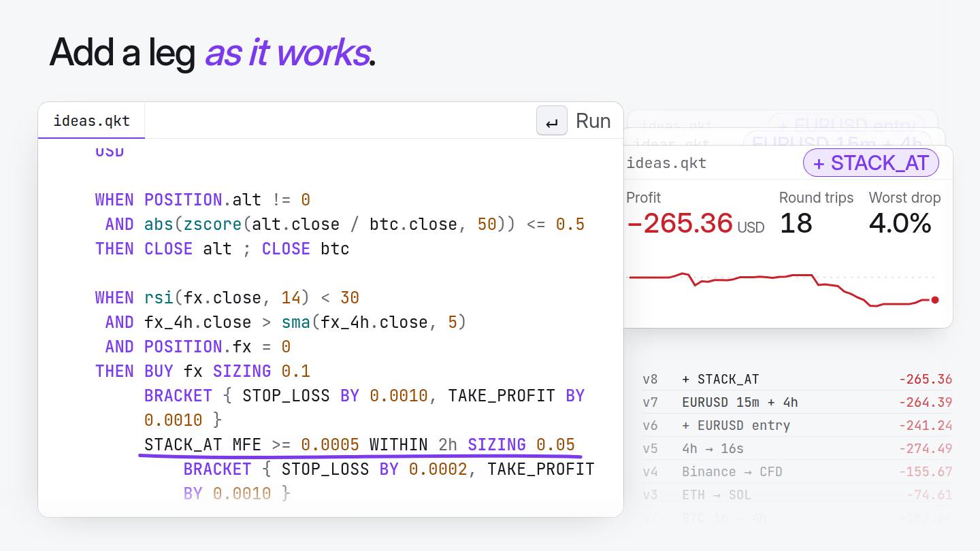Click the THEN CLOSE alt ; CLOSE btc line

[x=222, y=249]
